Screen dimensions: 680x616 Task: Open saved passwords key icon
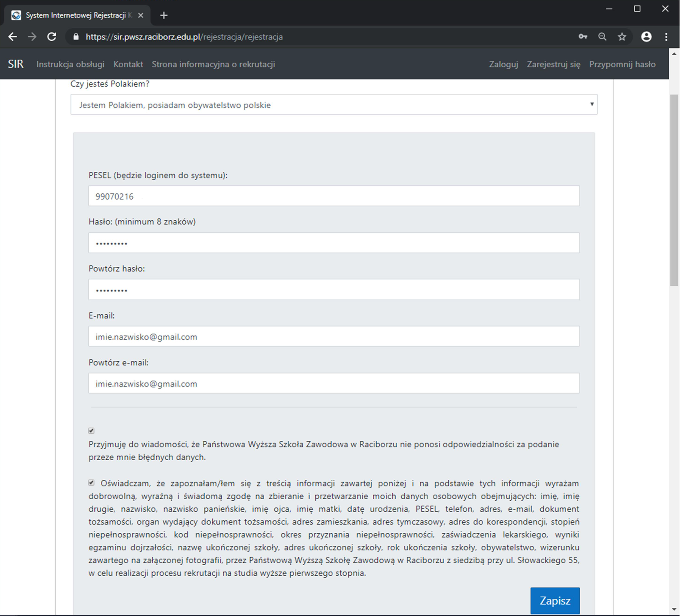pos(583,37)
